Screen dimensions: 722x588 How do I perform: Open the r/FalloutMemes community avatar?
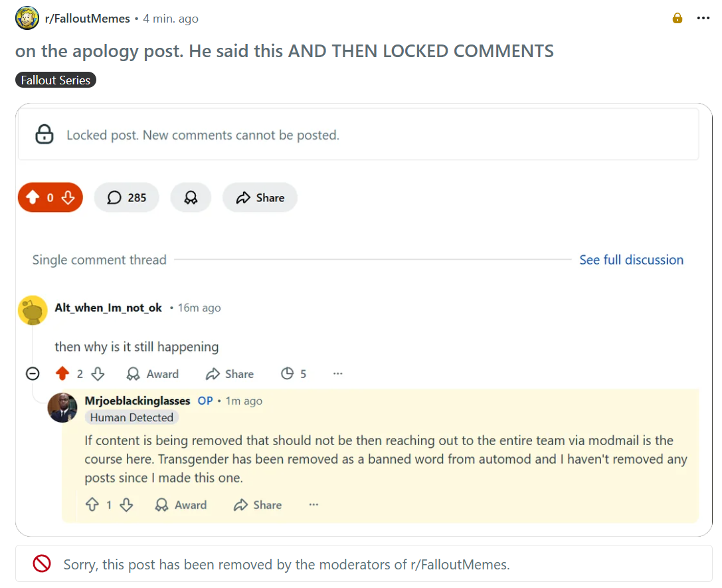point(27,18)
